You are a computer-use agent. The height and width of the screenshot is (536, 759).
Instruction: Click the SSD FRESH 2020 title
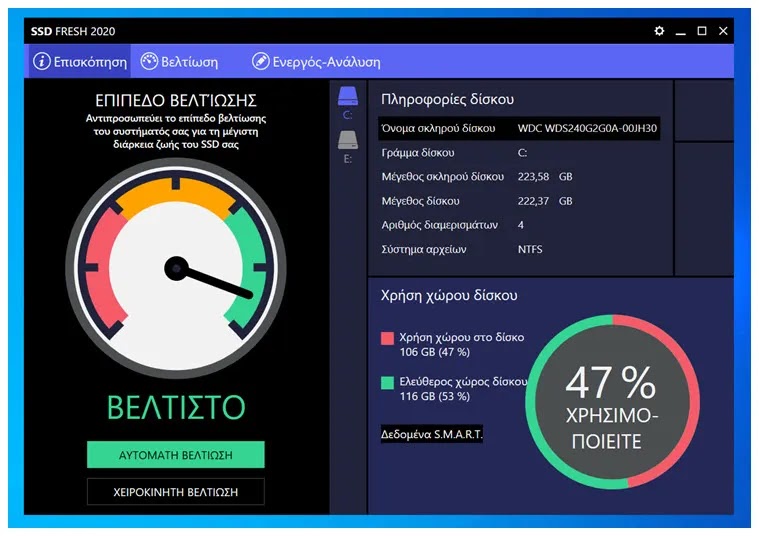pyautogui.click(x=73, y=31)
